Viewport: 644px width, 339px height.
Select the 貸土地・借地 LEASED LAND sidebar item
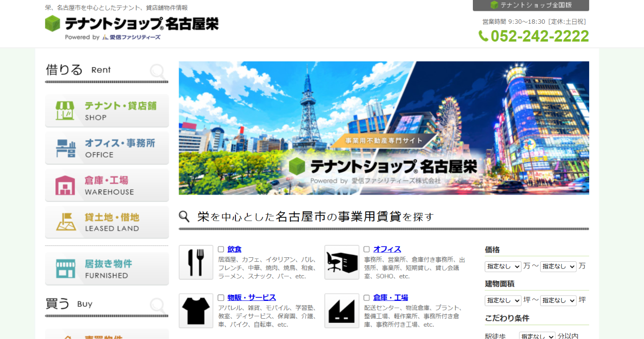click(107, 222)
